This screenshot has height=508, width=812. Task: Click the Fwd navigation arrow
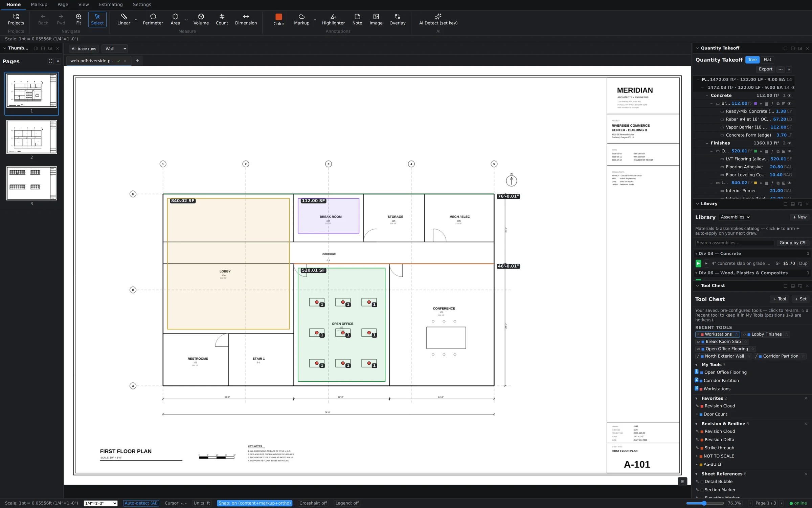tap(61, 19)
